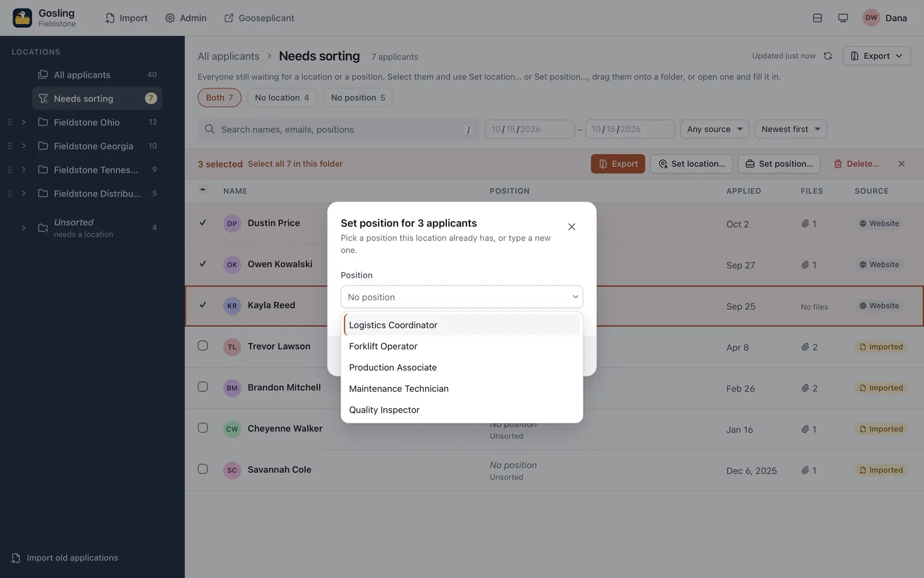Click the DW user avatar
Viewport: 924px width, 578px height.
871,18
